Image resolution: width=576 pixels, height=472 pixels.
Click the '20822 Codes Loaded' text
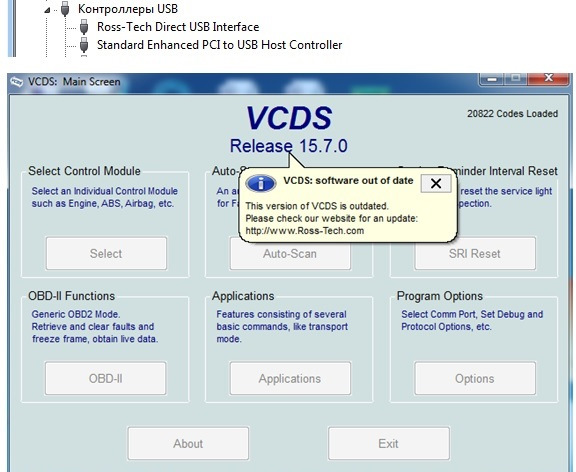512,114
